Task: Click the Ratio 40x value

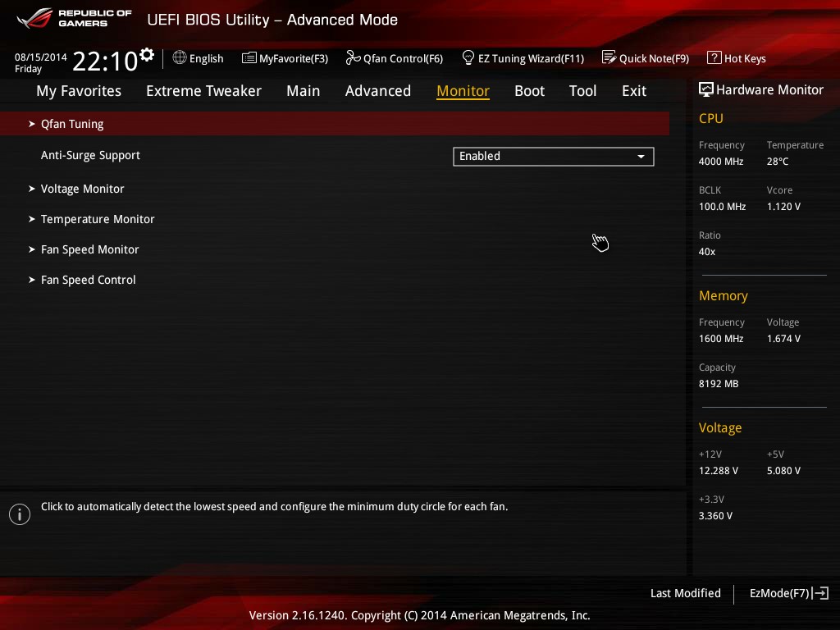Action: (706, 251)
